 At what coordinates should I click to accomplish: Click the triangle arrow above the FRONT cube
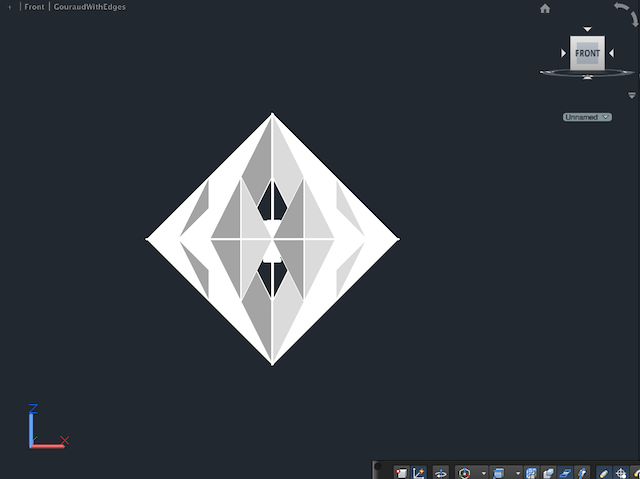pos(587,29)
